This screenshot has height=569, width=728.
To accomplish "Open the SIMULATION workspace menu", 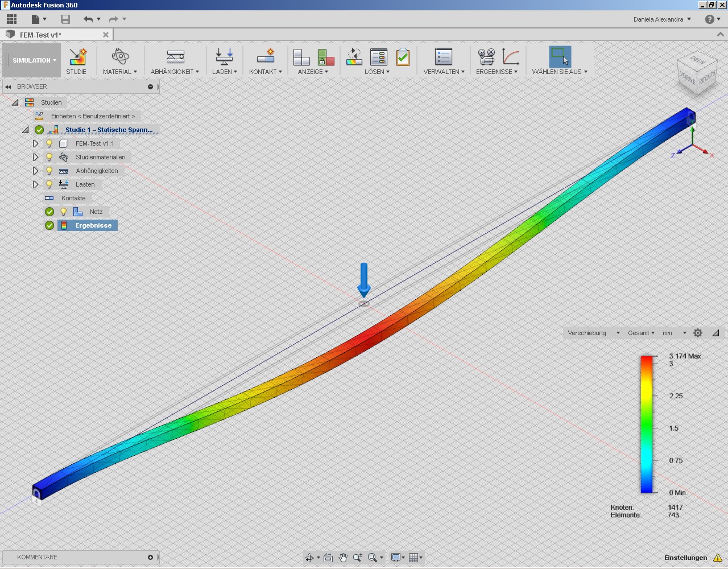I will tap(31, 60).
